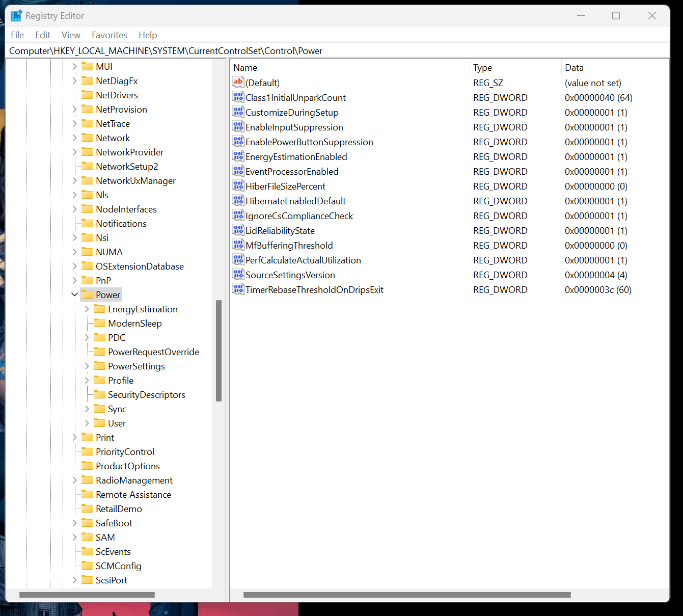Open the Edit menu
This screenshot has width=683, height=616.
pyautogui.click(x=43, y=35)
